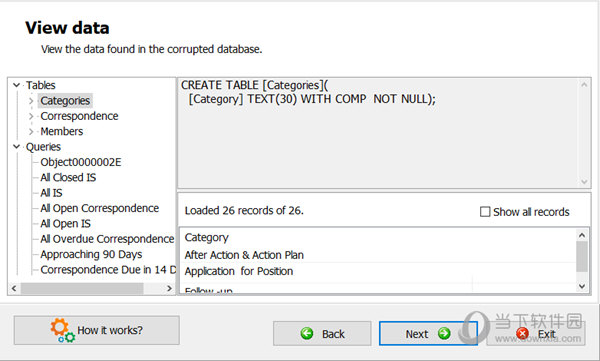Select the Members table
This screenshot has height=361, width=600.
[x=62, y=131]
